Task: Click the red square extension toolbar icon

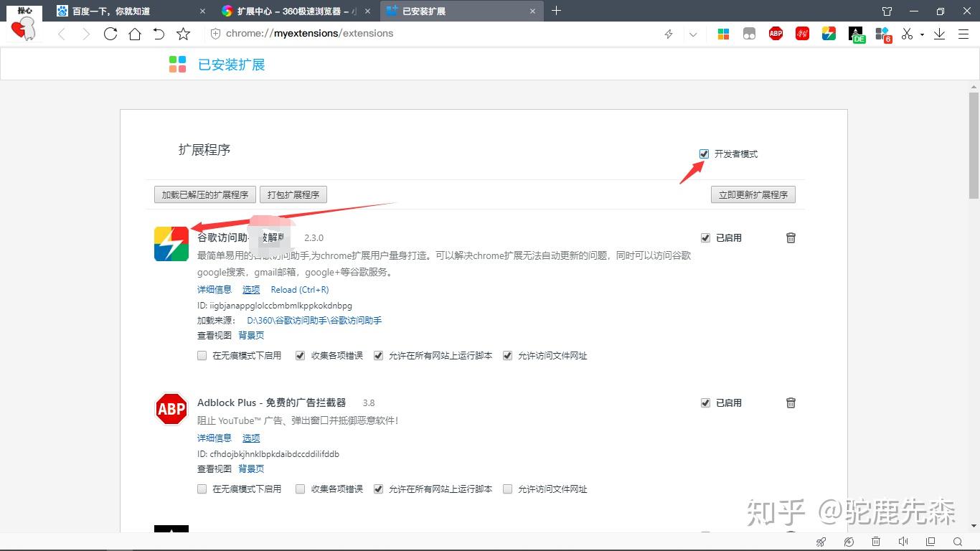Action: click(x=802, y=33)
